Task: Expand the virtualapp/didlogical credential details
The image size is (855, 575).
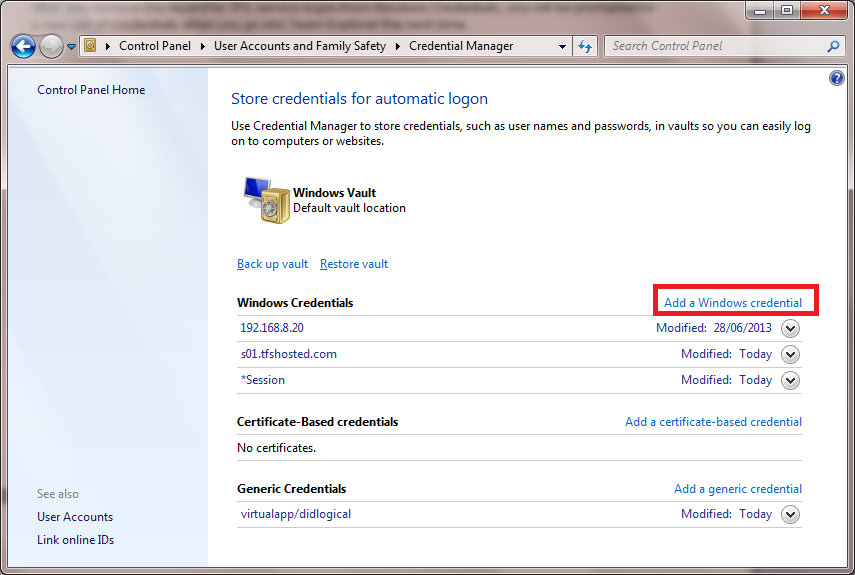Action: tap(790, 514)
